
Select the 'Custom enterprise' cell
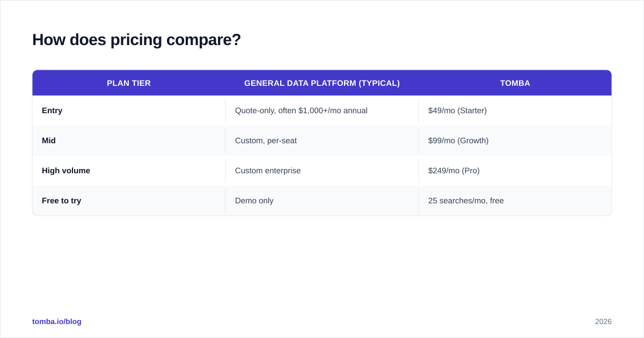[322, 171]
